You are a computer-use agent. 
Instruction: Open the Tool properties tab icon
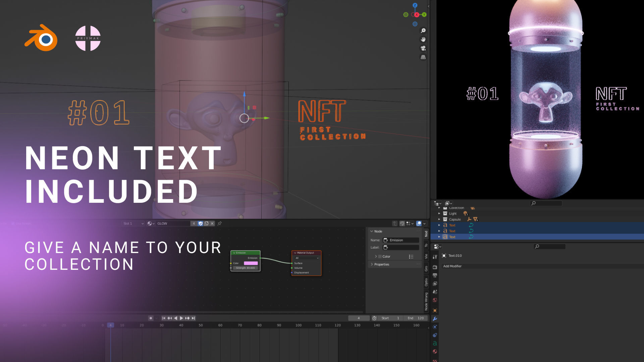point(435,257)
